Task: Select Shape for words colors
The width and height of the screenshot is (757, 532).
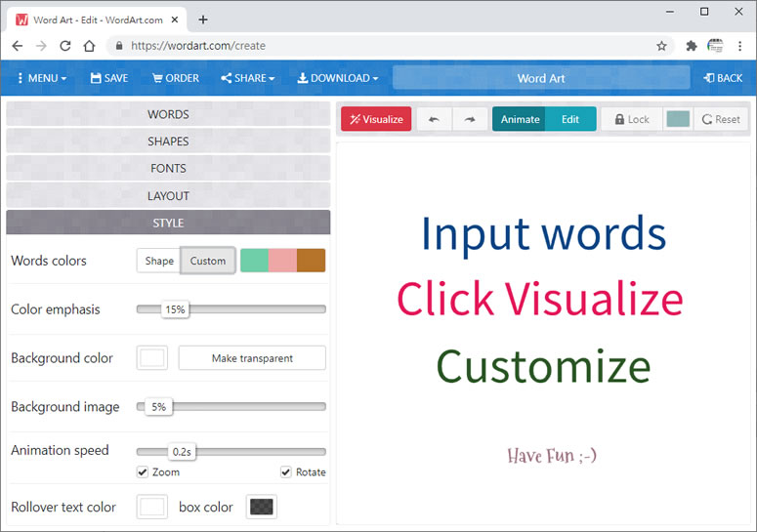Action: tap(159, 261)
